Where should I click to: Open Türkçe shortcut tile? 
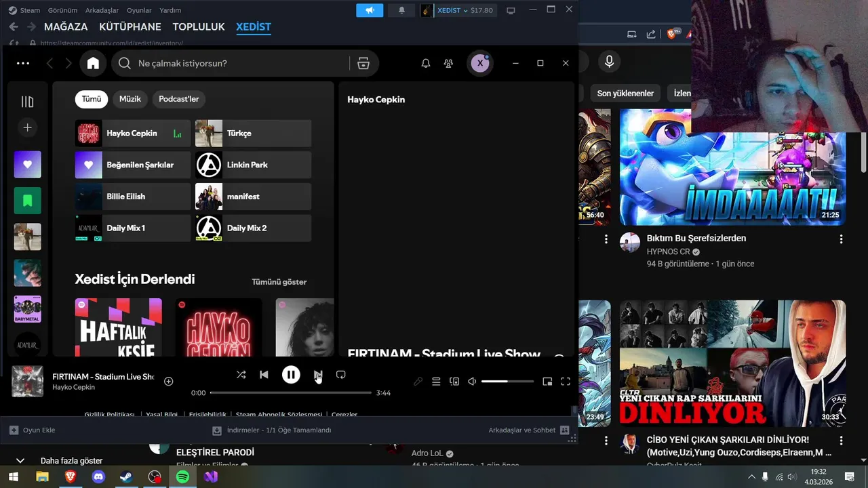[254, 134]
